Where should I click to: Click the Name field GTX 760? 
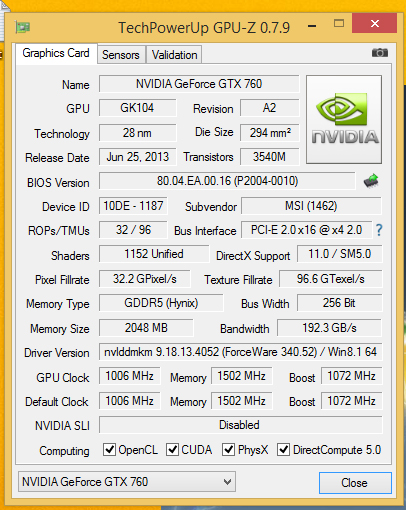tap(199, 84)
